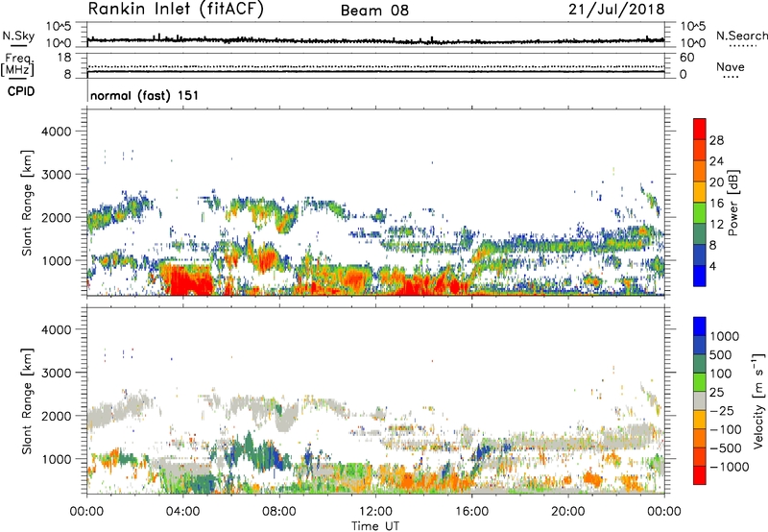Click the 'Nave' legend label
Image resolution: width=768 pixels, height=532 pixels.
(x=731, y=67)
